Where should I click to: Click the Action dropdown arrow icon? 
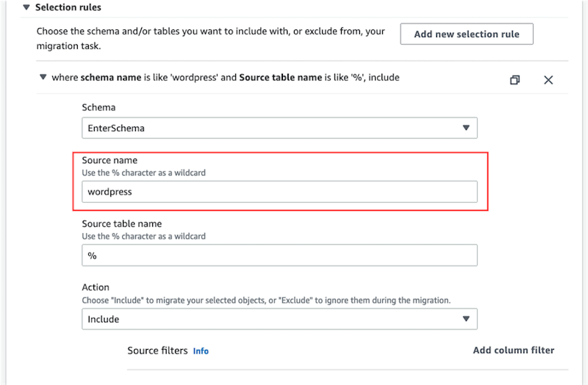(466, 319)
